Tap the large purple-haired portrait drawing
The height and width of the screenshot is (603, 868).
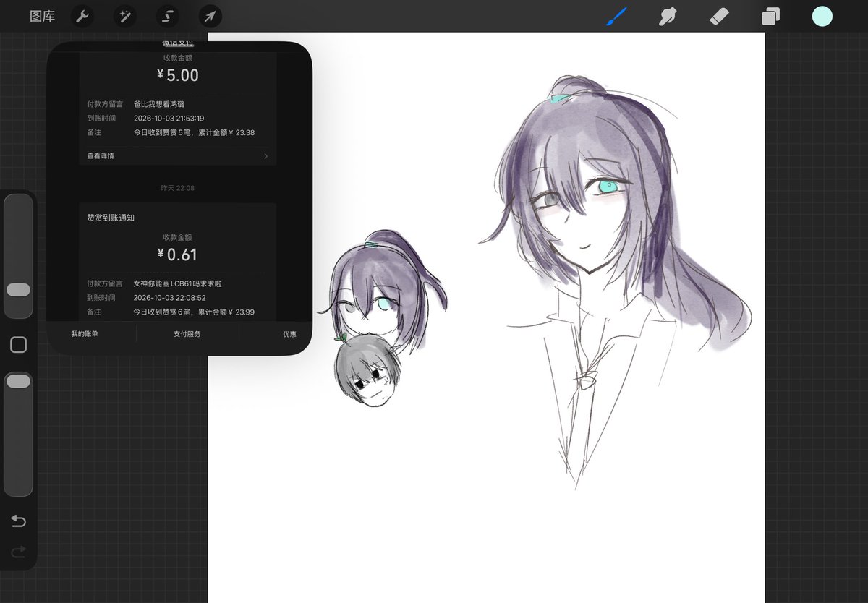[615, 282]
